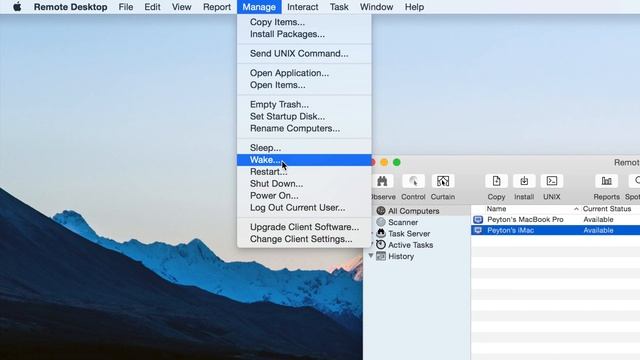The height and width of the screenshot is (360, 640).
Task: Open the Apple menu
Action: click(x=17, y=7)
